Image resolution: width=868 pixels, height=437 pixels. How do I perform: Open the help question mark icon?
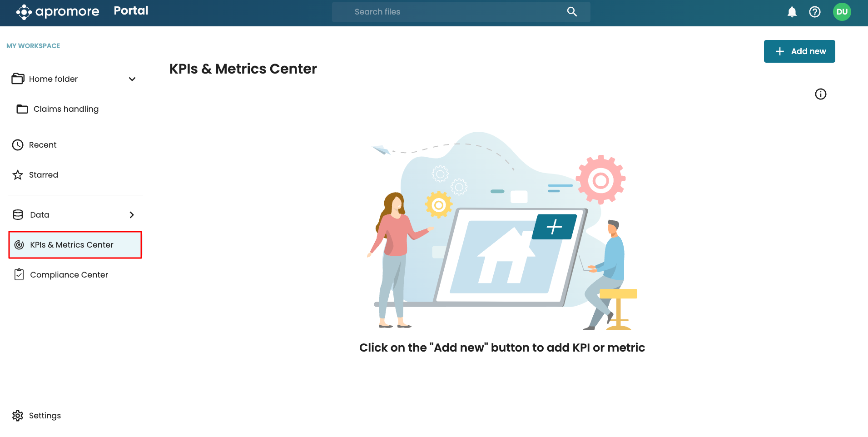814,12
